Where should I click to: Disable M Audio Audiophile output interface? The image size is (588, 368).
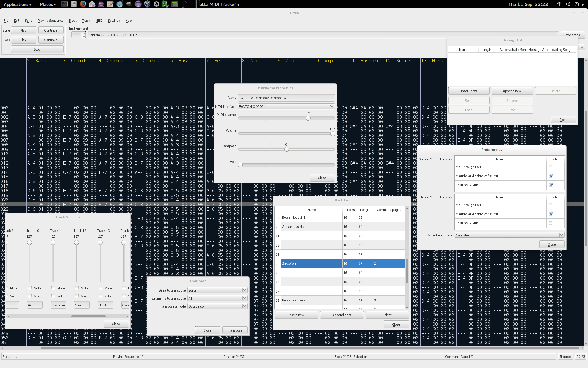[x=551, y=176]
